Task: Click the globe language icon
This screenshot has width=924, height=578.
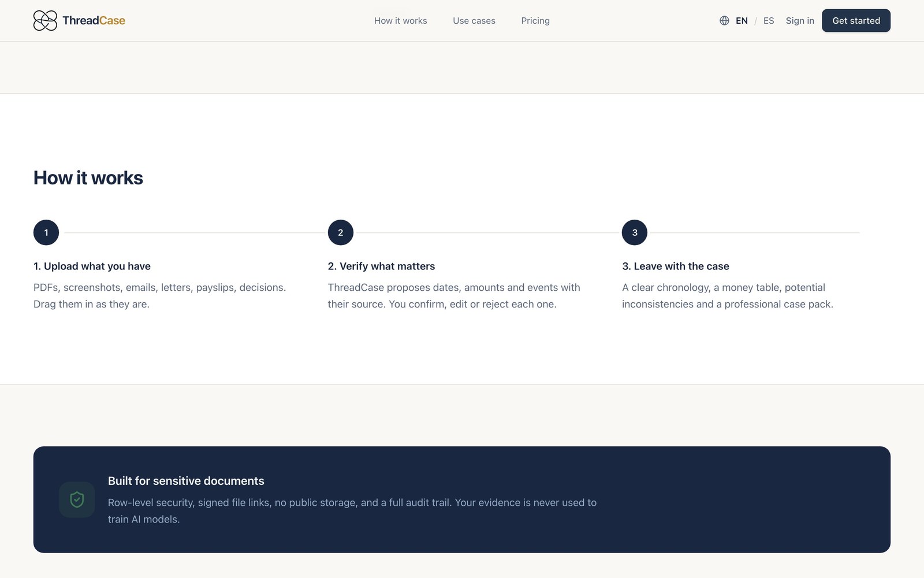Action: pos(724,21)
